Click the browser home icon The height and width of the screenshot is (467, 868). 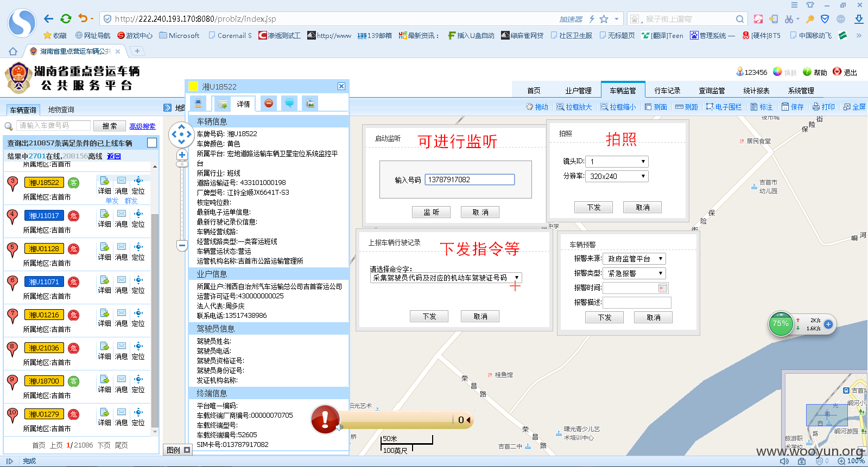[13, 52]
